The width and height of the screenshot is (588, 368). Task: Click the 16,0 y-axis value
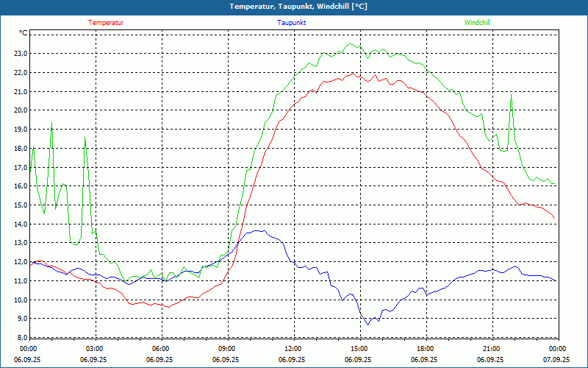click(21, 186)
